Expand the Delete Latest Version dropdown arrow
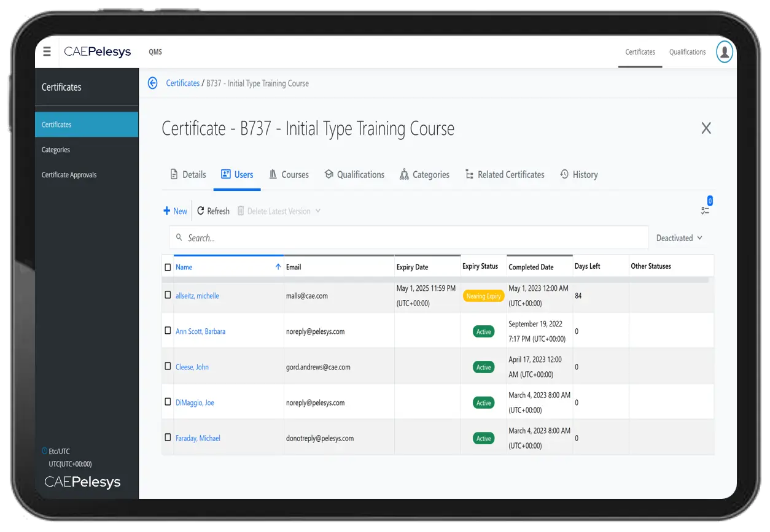Image resolution: width=770 pixels, height=532 pixels. tap(318, 211)
